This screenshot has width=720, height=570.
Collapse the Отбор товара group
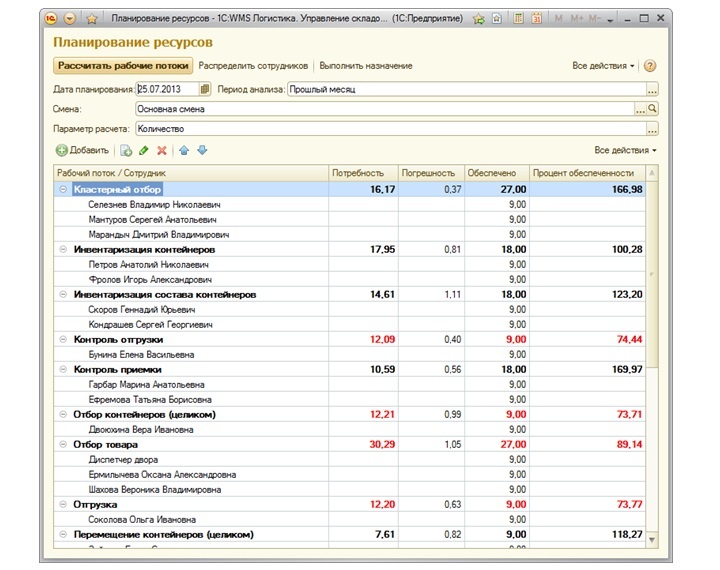pyautogui.click(x=63, y=444)
